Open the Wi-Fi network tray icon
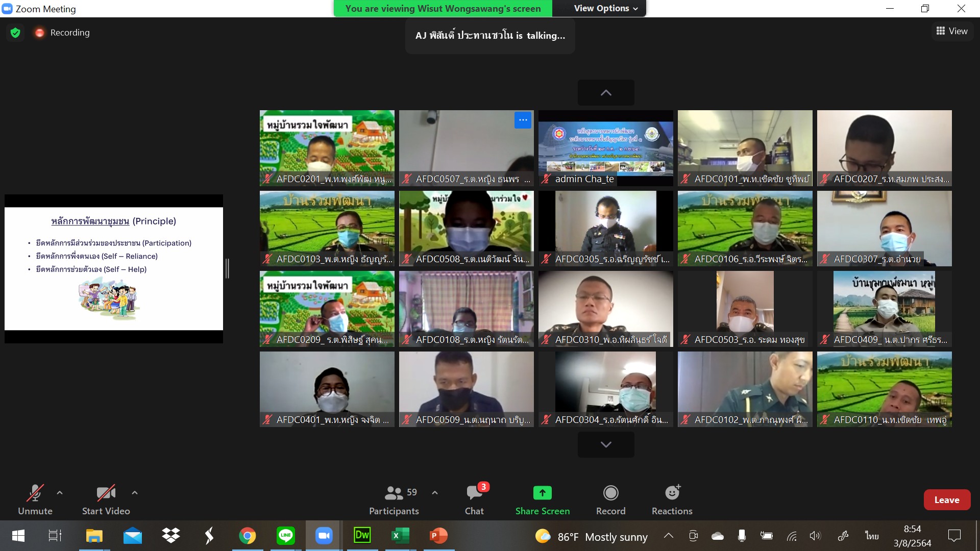Screen dimensions: 980x551 click(x=792, y=536)
